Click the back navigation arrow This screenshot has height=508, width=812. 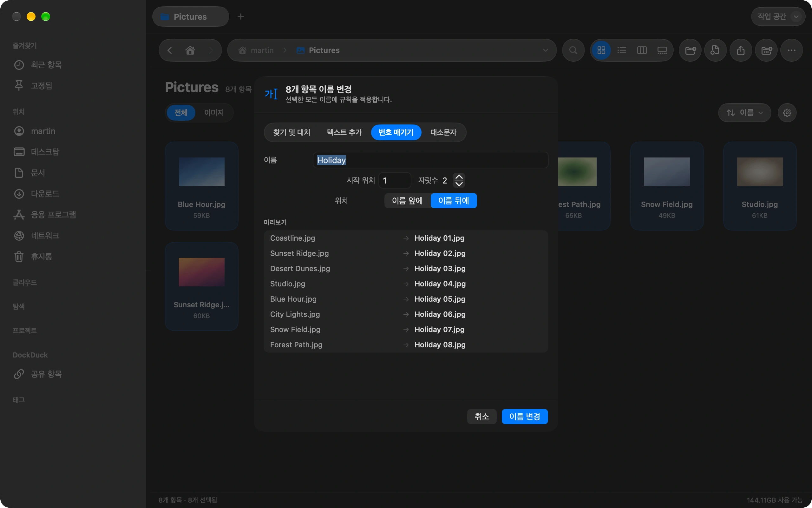170,50
